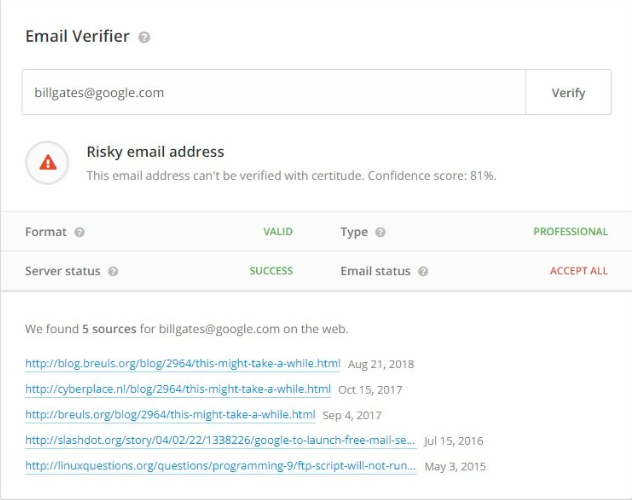Screen dimensions: 632x500
Task: Click the Type help question mark icon
Action: pos(380,232)
